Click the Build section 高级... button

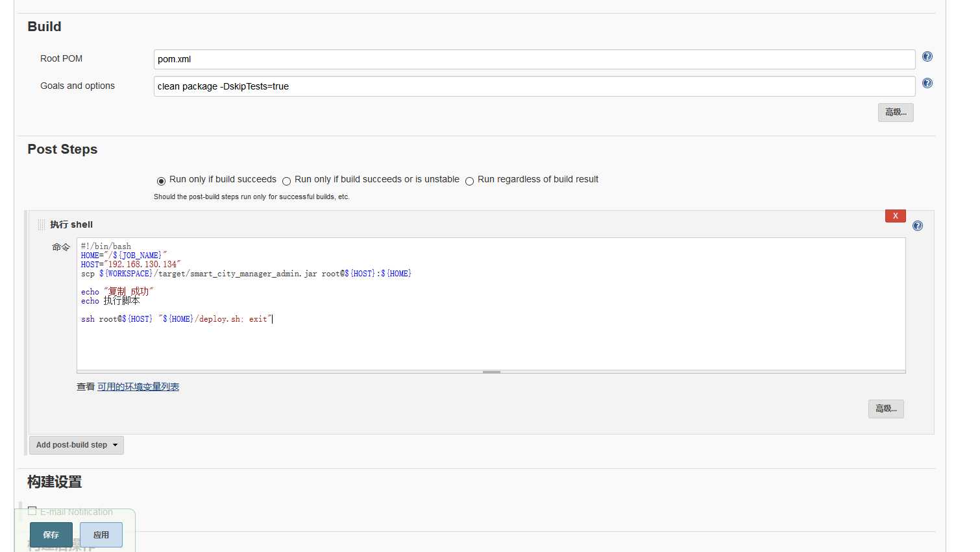(x=896, y=112)
